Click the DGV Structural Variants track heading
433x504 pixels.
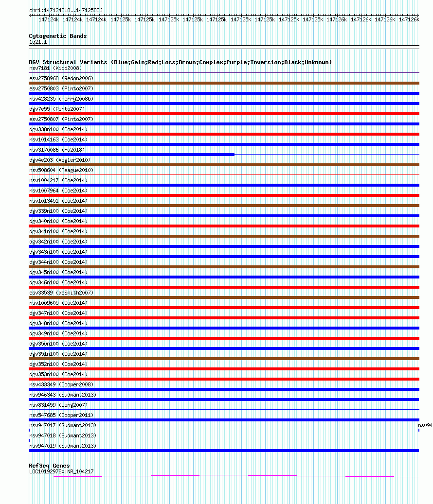tap(180, 62)
